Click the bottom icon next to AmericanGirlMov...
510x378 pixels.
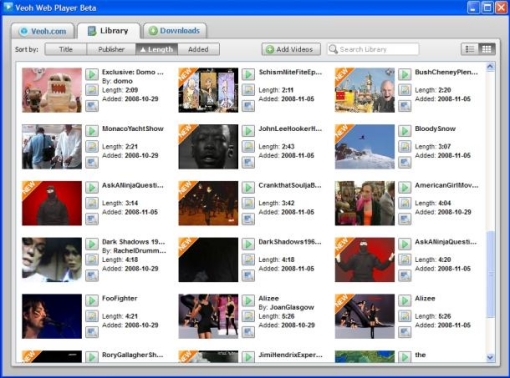[x=405, y=219]
